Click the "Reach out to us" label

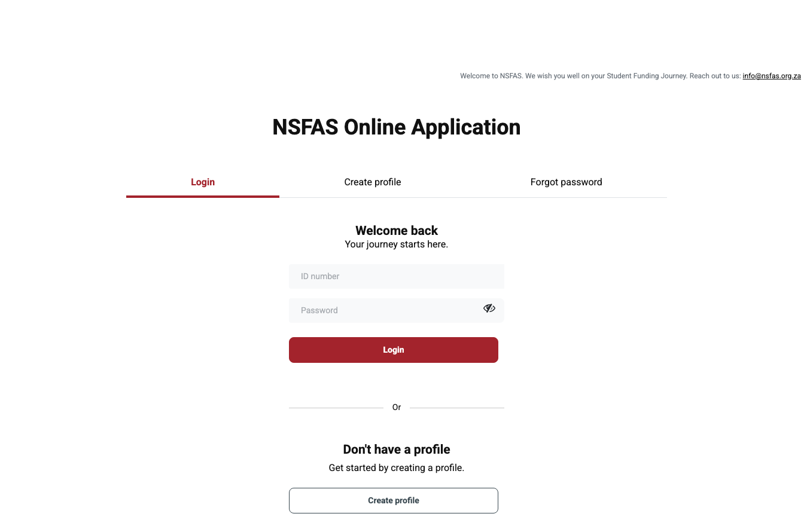coord(714,77)
